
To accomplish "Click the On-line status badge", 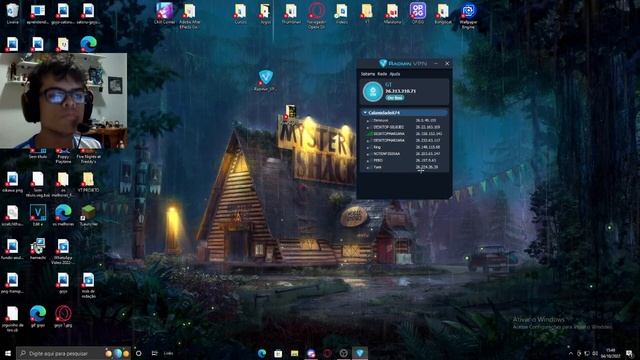I will [395, 98].
